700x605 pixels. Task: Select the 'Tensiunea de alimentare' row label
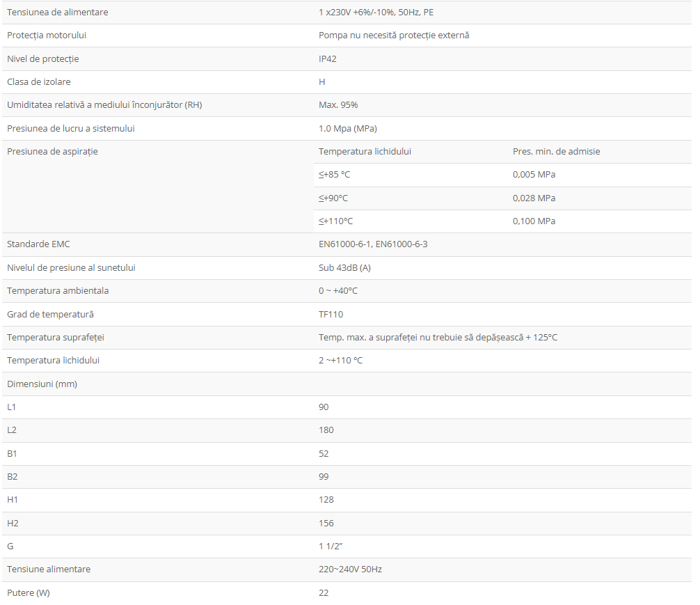(x=58, y=13)
